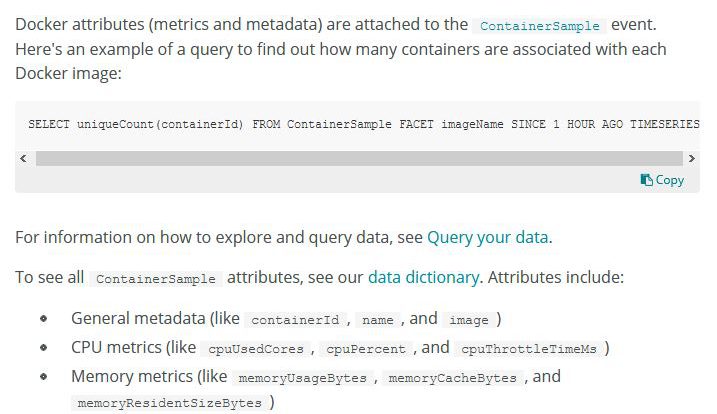The width and height of the screenshot is (717, 414).
Task: Click the horizontal scrollbar track in code block
Action: point(359,158)
